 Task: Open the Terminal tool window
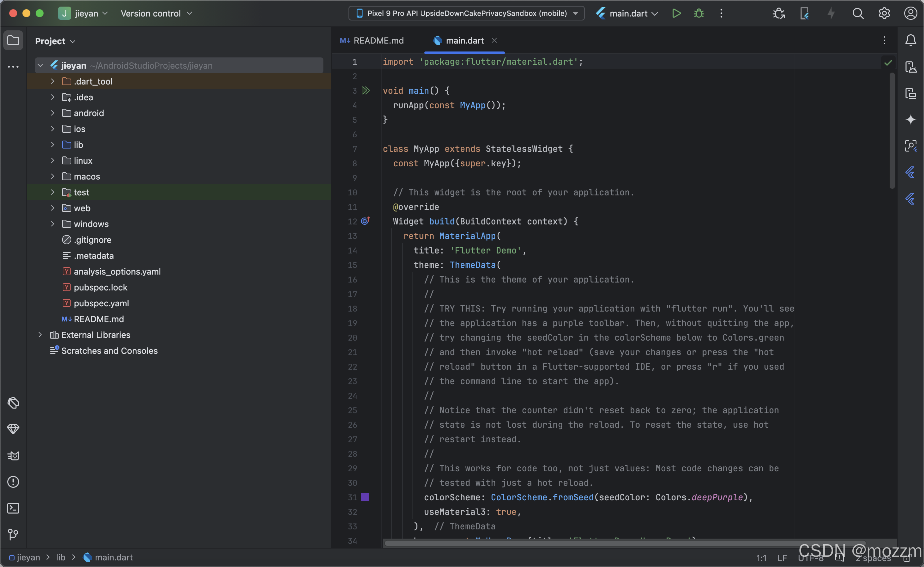[x=14, y=508]
